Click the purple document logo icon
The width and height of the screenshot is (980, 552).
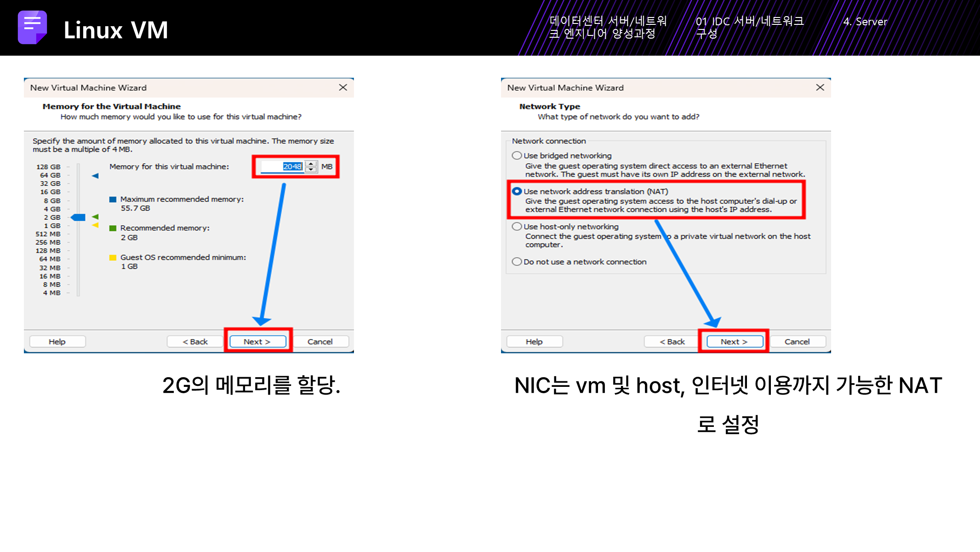pos(32,27)
